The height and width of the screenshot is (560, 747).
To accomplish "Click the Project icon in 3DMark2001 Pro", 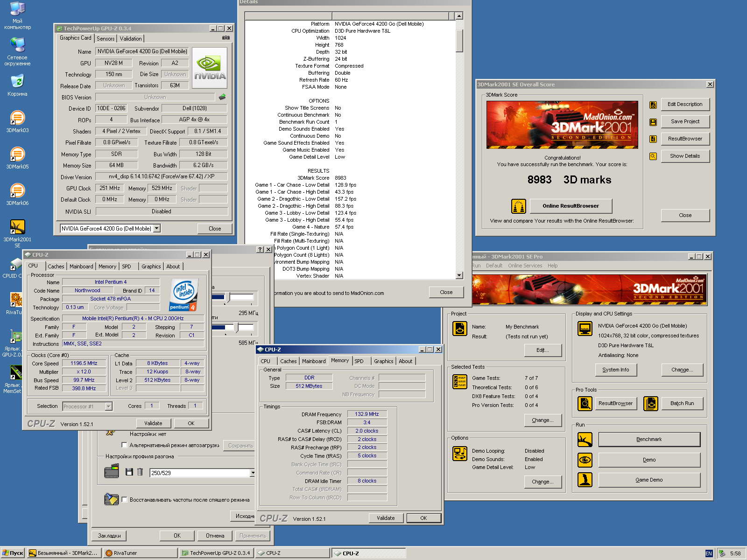I will [x=460, y=329].
